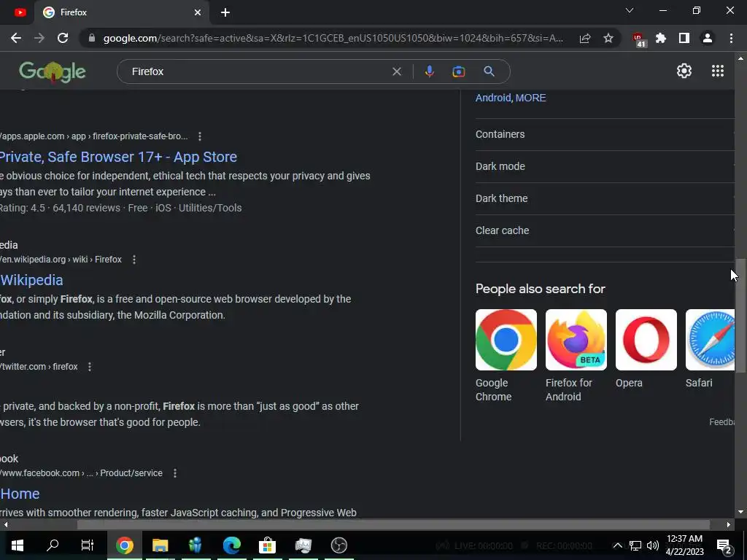Open File Explorer from the taskbar

click(160, 545)
